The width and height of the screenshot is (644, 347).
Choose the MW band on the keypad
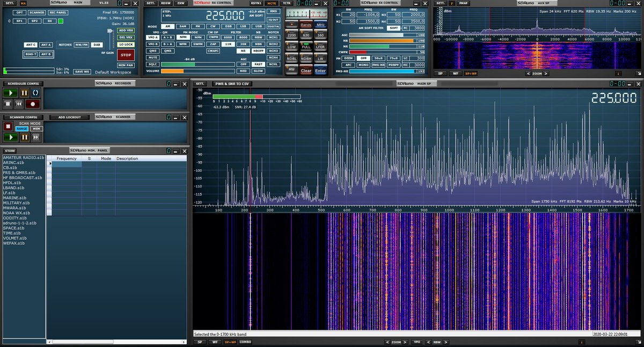[x=291, y=70]
